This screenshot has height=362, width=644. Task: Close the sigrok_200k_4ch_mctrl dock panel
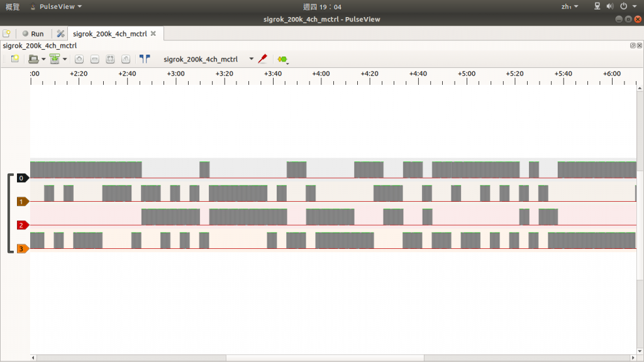tap(640, 45)
